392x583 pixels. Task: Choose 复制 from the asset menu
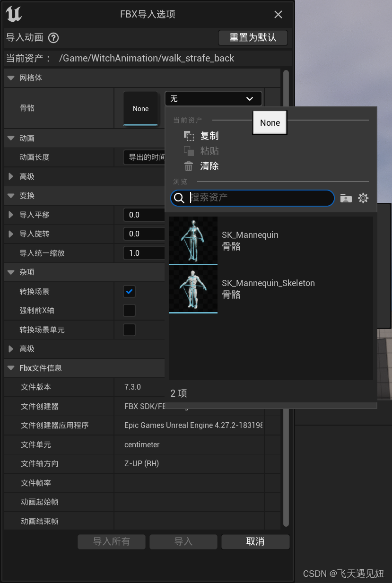[x=209, y=136]
